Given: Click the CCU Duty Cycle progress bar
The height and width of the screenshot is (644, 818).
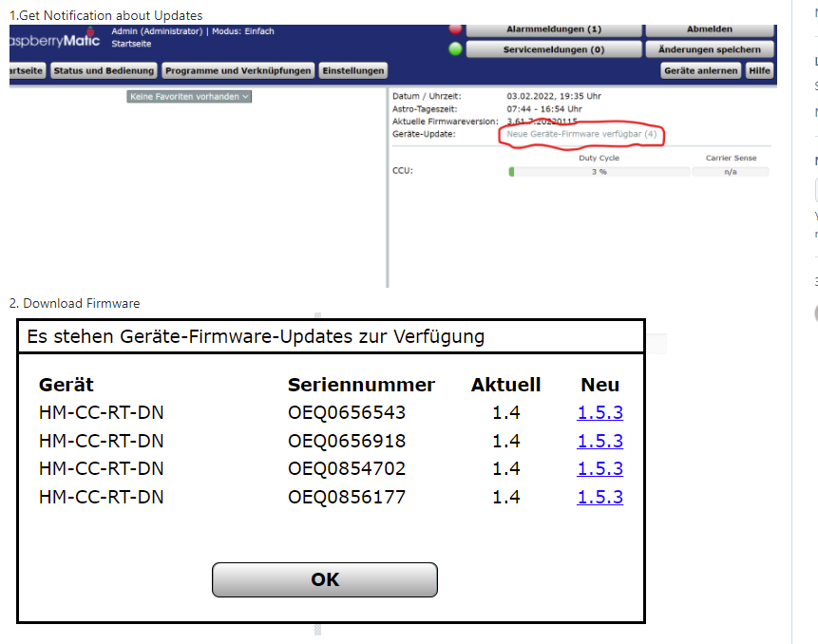Looking at the screenshot, I should coord(599,172).
